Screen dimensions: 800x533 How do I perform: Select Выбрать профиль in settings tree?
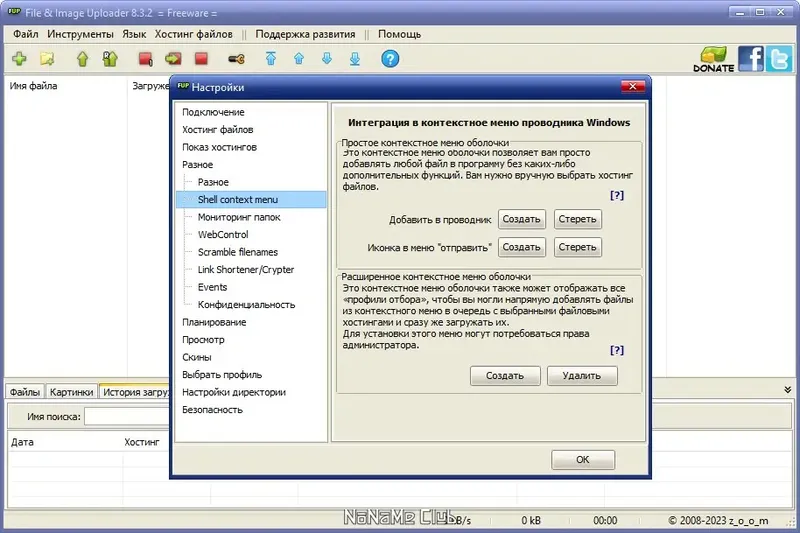click(222, 375)
